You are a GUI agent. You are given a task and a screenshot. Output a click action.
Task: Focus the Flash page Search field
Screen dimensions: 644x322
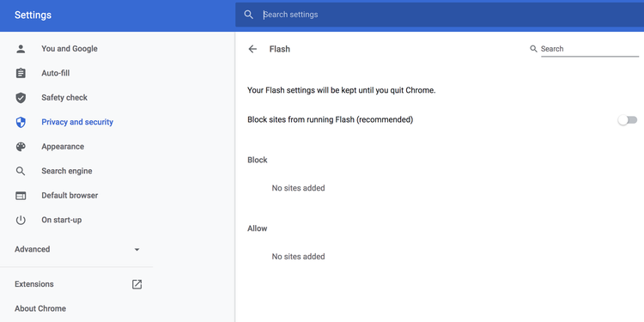(589, 49)
